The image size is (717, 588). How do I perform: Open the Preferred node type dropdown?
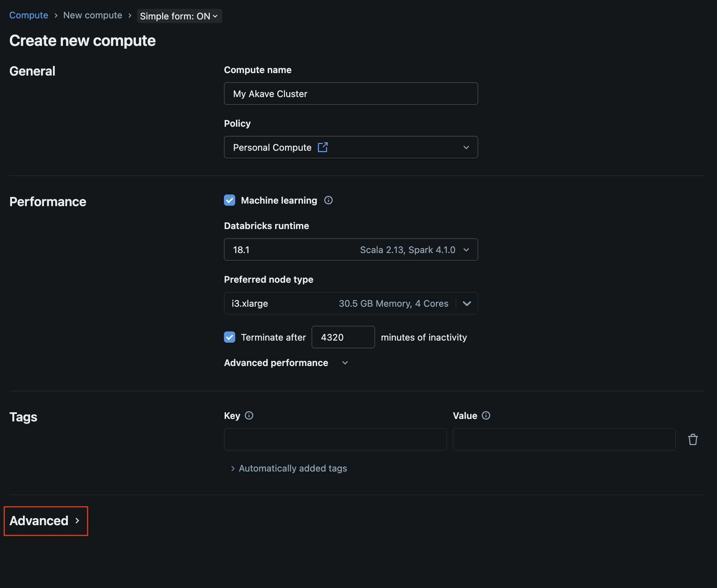[x=467, y=303]
